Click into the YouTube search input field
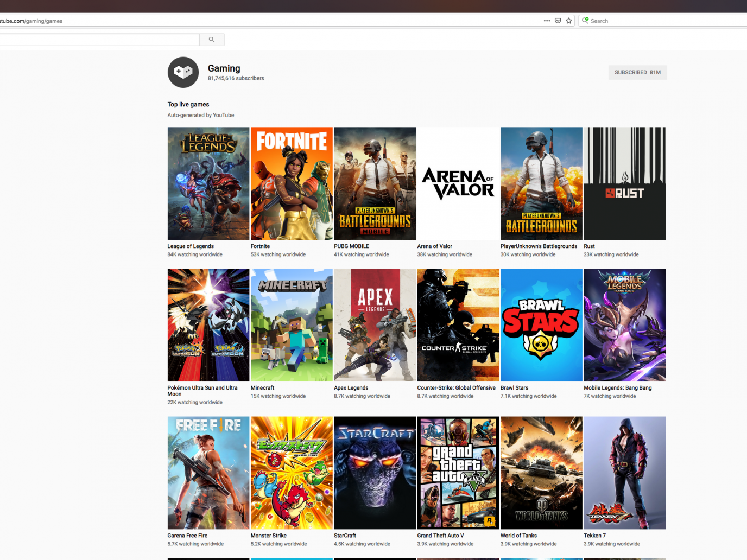This screenshot has height=560, width=747. point(98,40)
